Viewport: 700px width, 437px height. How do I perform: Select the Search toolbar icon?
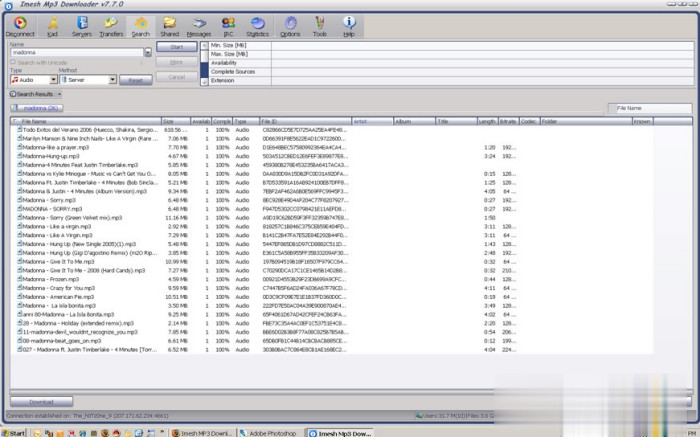point(140,26)
